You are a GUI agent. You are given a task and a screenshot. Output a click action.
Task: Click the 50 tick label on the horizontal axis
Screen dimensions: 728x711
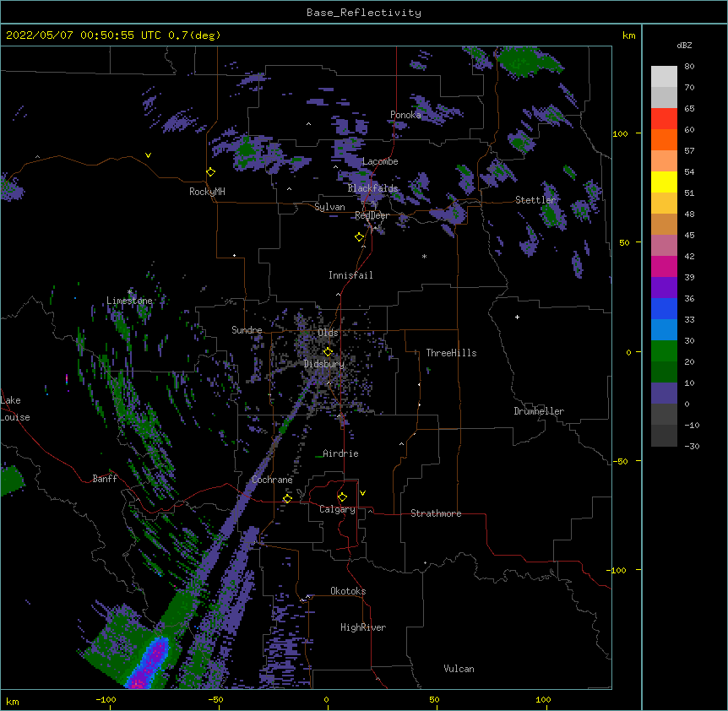pyautogui.click(x=435, y=699)
